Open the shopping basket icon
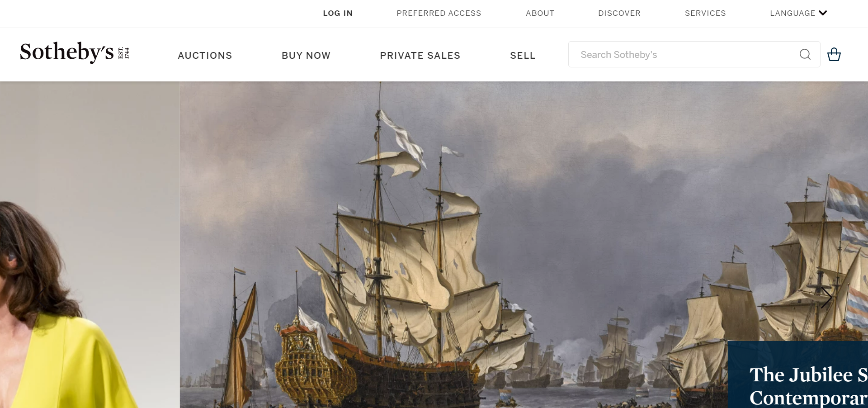Screen dimensions: 868x408 coord(834,54)
